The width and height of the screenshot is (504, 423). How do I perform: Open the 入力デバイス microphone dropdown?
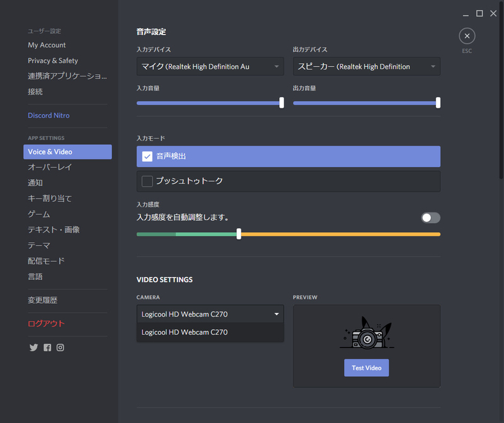(x=210, y=67)
